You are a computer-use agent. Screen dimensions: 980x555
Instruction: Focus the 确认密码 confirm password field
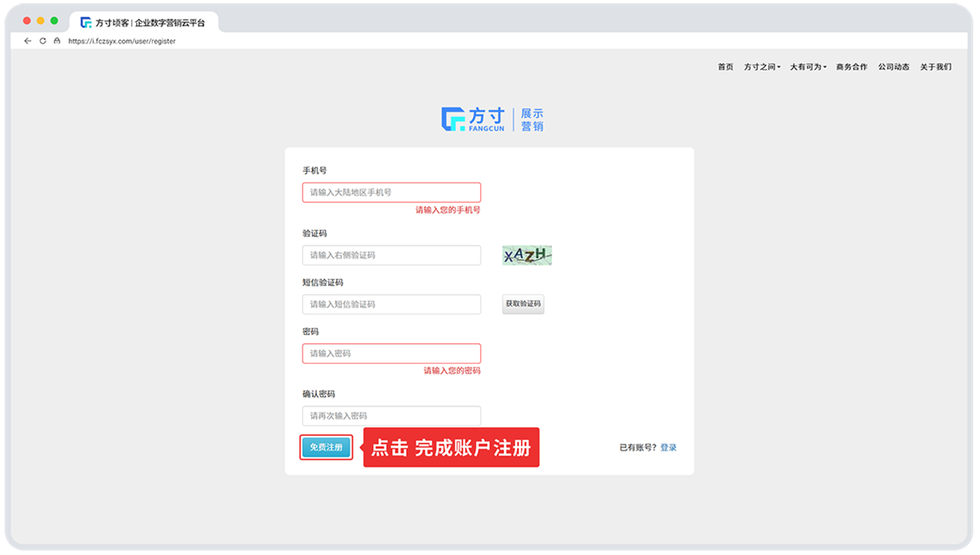click(391, 416)
